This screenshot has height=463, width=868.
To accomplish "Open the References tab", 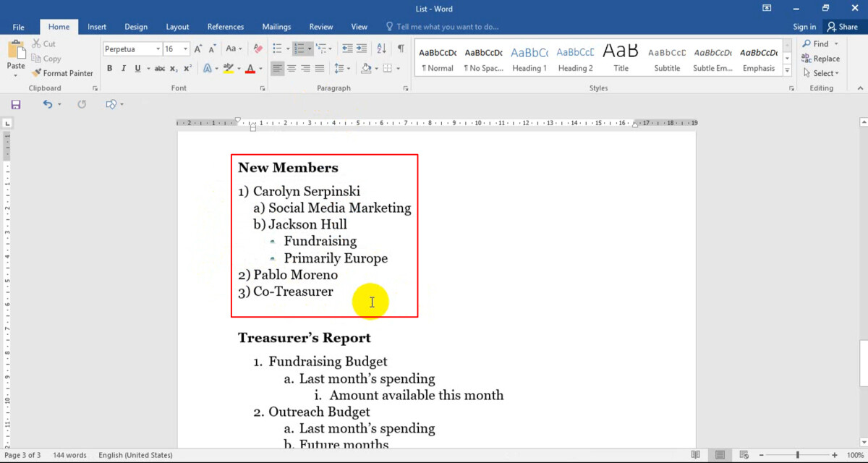I will 226,27.
